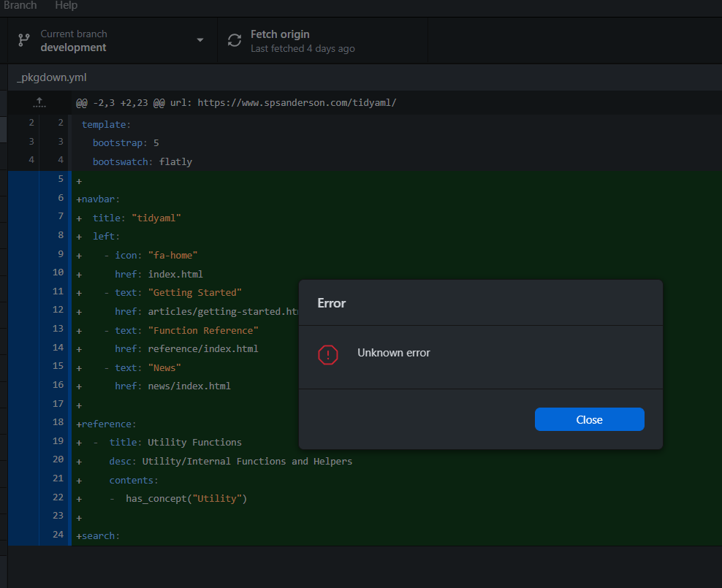Click Close on the Error dialog
The image size is (722, 588).
589,419
